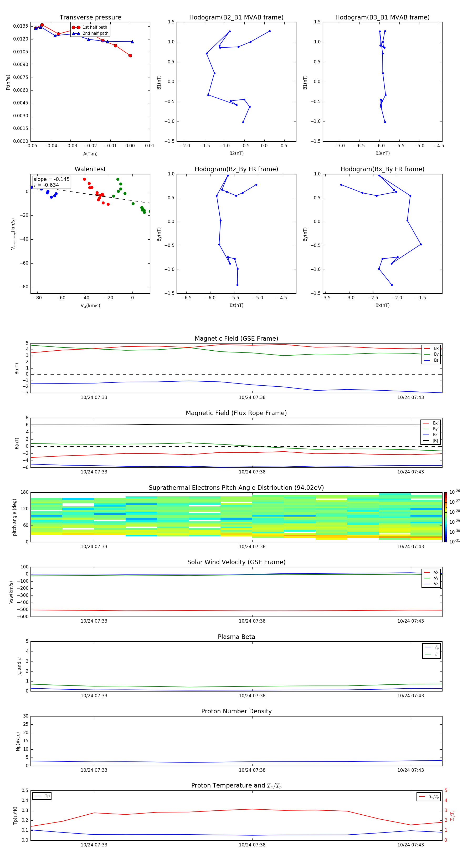Click the 'Hodogram(B2_B1 MVAB frame)' title
The height and width of the screenshot is (868, 473).
coord(236,18)
